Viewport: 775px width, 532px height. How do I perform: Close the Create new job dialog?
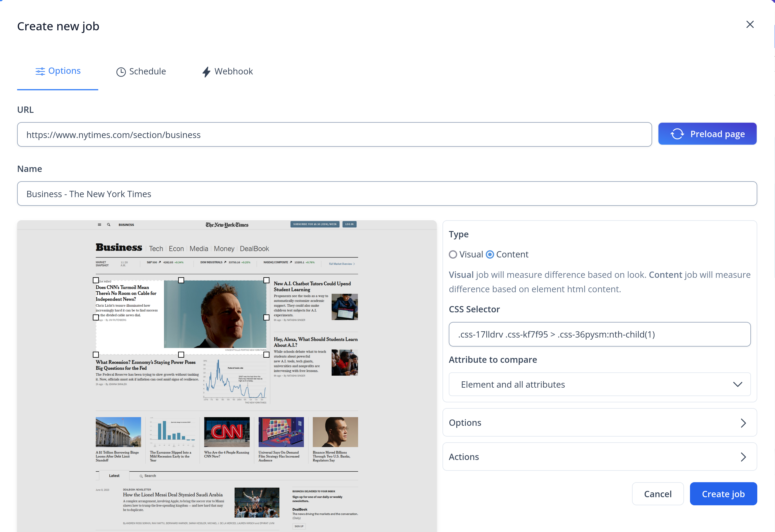click(x=750, y=24)
